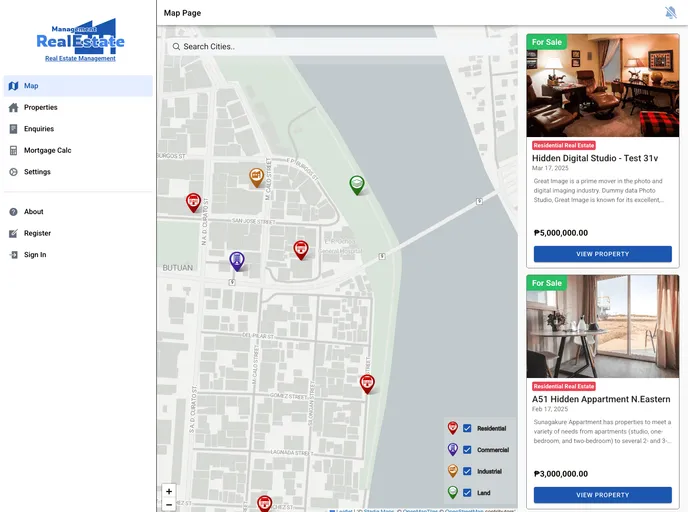
Task: Go to the Sign In page
Action: 78,255
